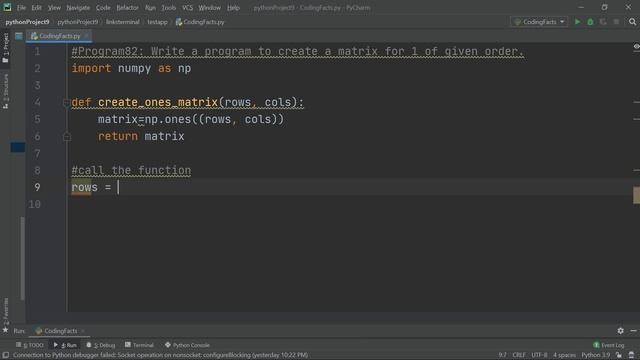Image resolution: width=640 pixels, height=360 pixels.
Task: Open the Help menu
Action: pyautogui.click(x=233, y=7)
